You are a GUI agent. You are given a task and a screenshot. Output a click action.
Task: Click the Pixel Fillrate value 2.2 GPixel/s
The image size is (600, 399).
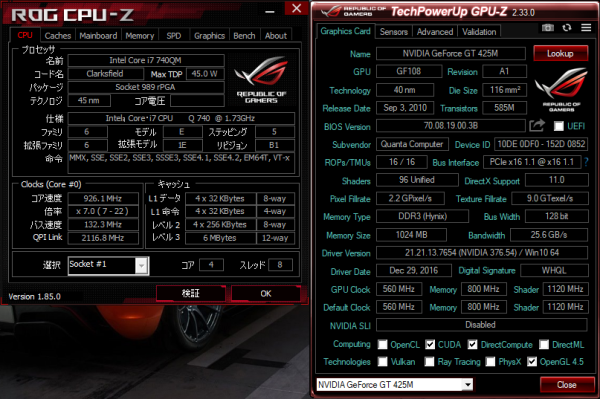click(410, 198)
